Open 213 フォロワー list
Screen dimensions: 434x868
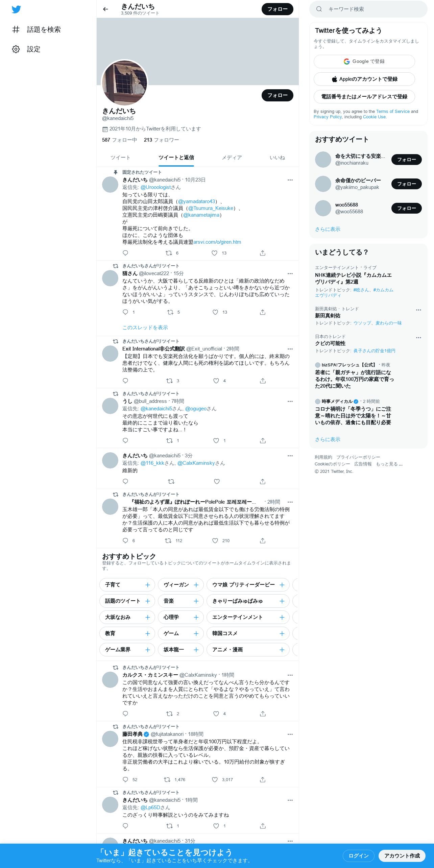tap(161, 140)
